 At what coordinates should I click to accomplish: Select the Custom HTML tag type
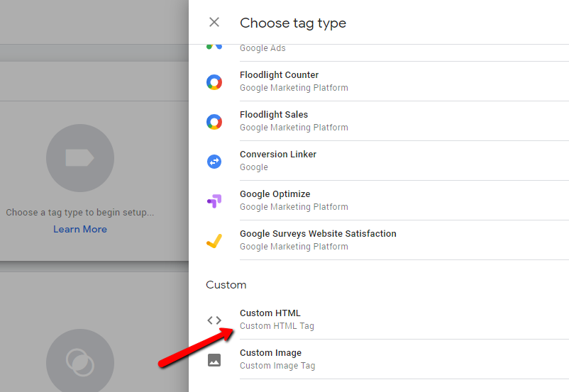click(x=378, y=320)
